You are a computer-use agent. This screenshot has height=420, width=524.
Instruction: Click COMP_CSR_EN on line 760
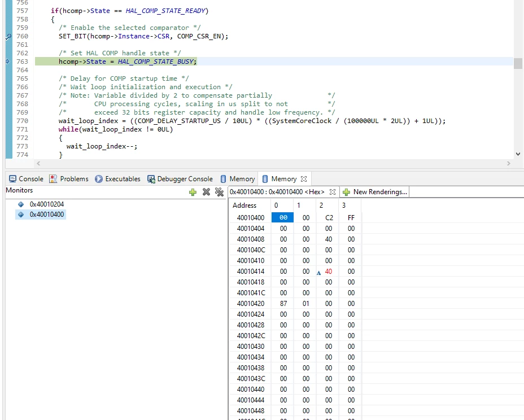point(199,36)
